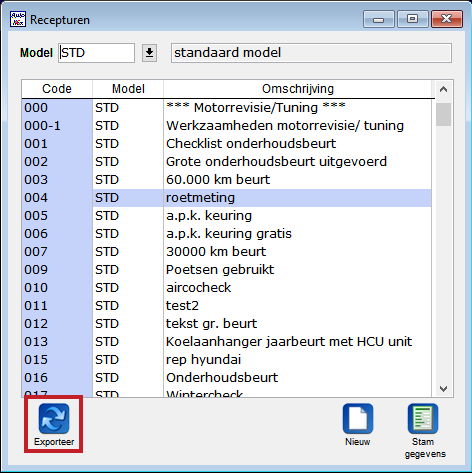The image size is (472, 473).
Task: Click the Omschrijving column header
Action: 298,89
